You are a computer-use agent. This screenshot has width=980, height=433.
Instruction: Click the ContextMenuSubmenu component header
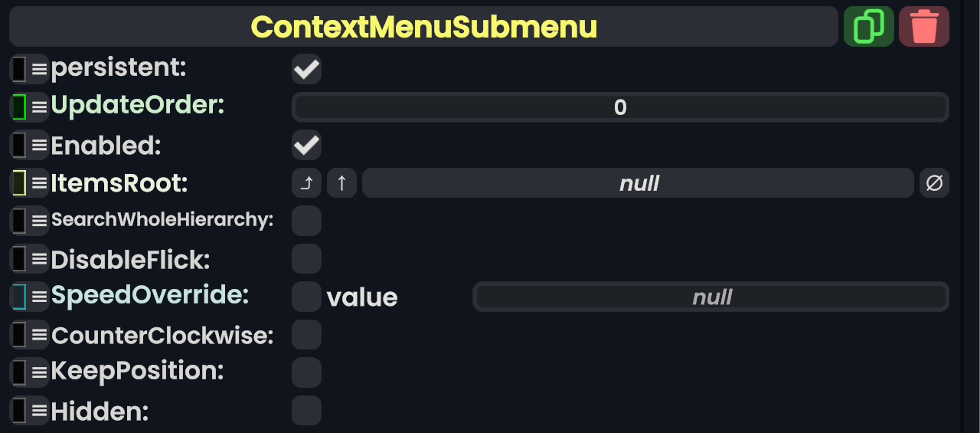(423, 27)
